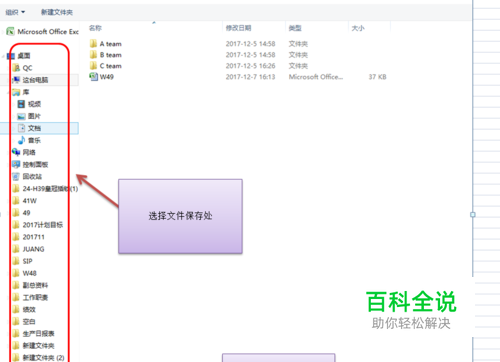Viewport: 500px width, 362px height.
Task: Sort files by the 名称 column header
Action: 95,28
